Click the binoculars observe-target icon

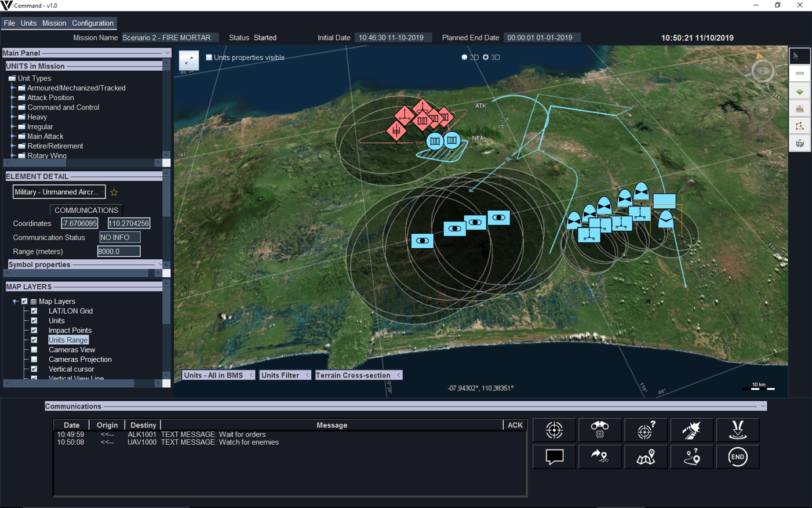(x=599, y=430)
